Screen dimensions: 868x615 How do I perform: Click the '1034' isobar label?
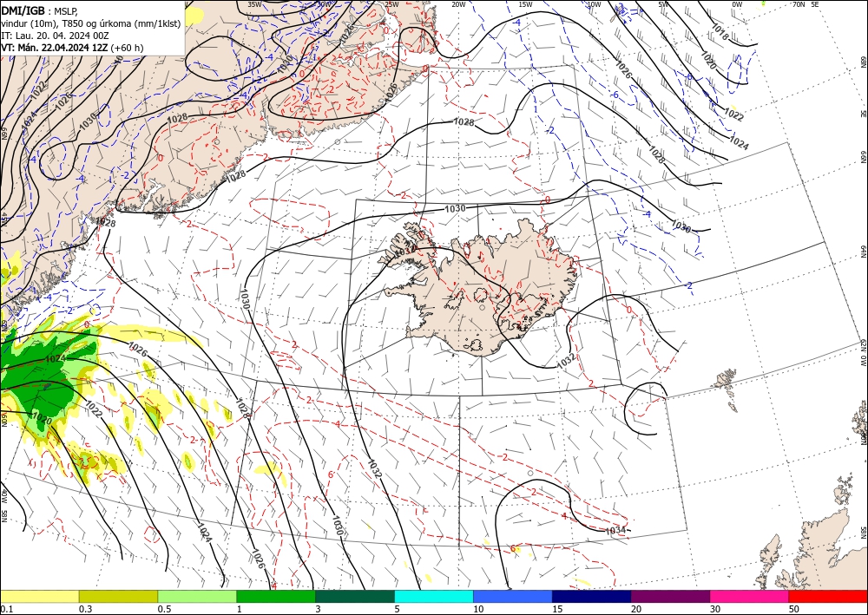point(615,530)
